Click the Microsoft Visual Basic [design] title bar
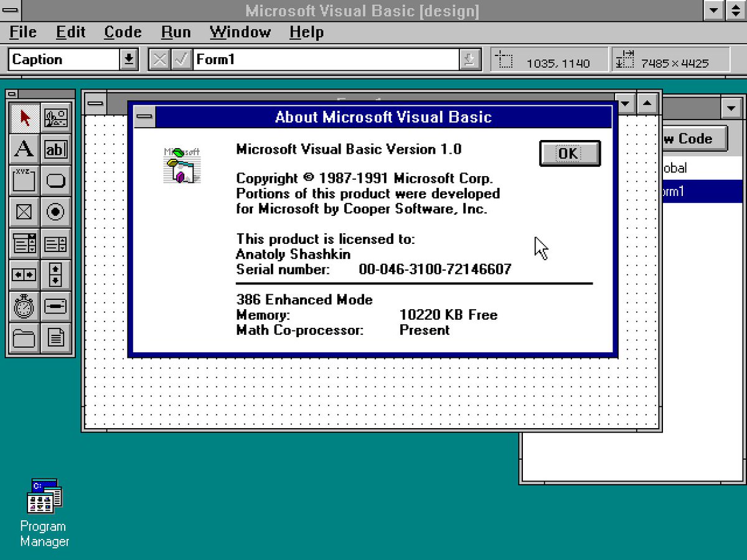The image size is (747, 560). pyautogui.click(x=362, y=11)
